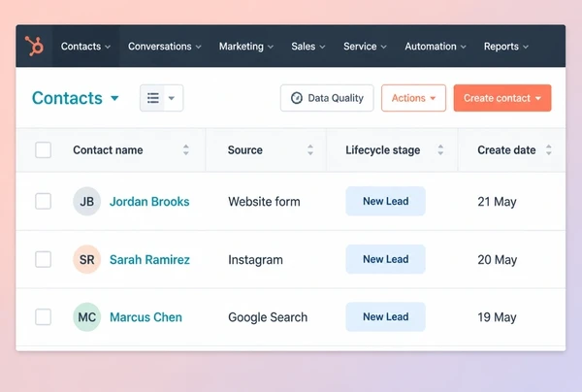Open the Marketing navigation menu
Image resolution: width=582 pixels, height=392 pixels.
[246, 47]
